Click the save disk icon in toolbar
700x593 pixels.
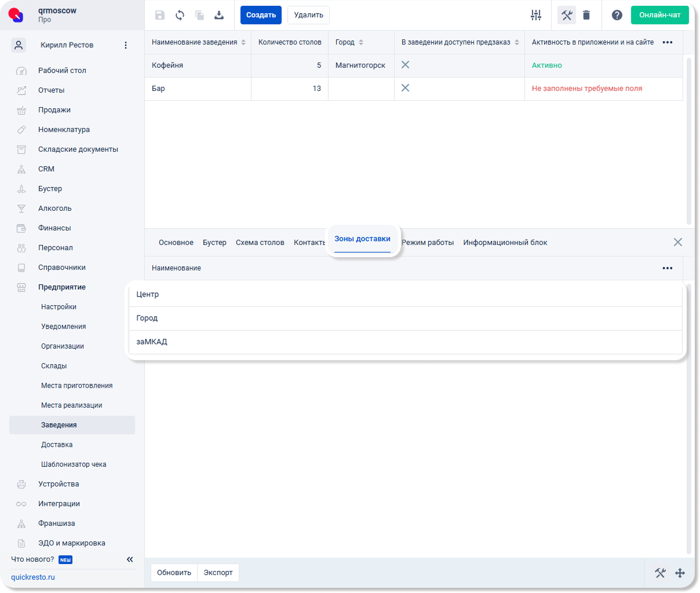click(160, 15)
